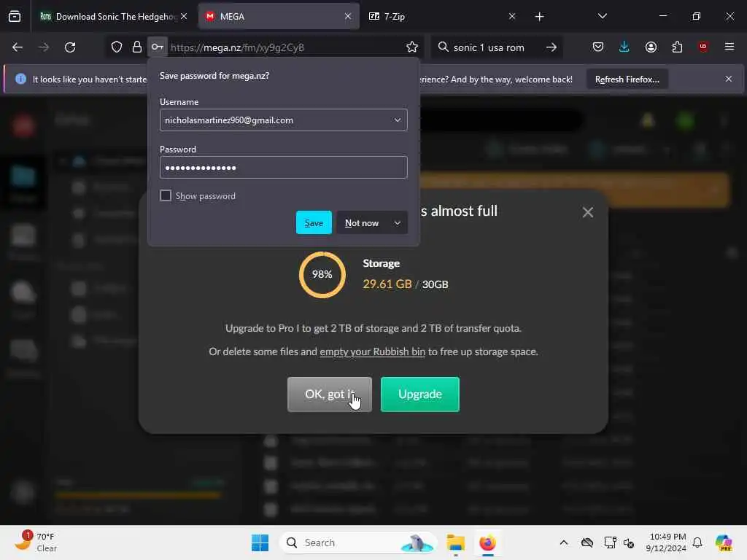Image resolution: width=747 pixels, height=560 pixels.
Task: Click the Refresh Firefox... button
Action: point(627,79)
